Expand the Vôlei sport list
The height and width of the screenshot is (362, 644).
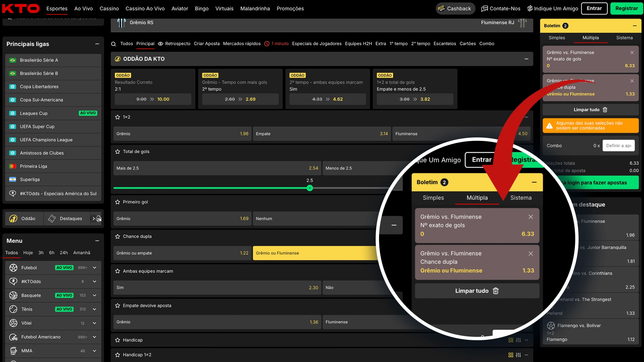[95, 323]
